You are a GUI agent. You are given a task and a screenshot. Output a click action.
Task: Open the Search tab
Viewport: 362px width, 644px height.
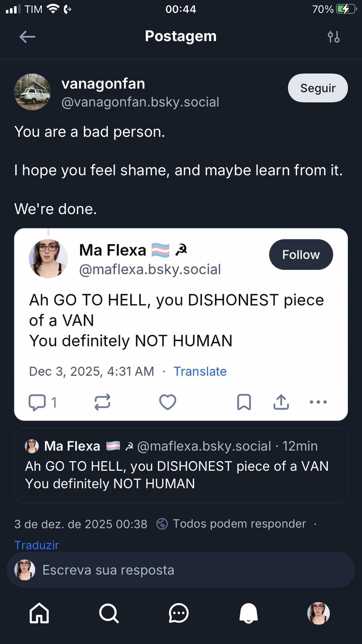tap(109, 613)
